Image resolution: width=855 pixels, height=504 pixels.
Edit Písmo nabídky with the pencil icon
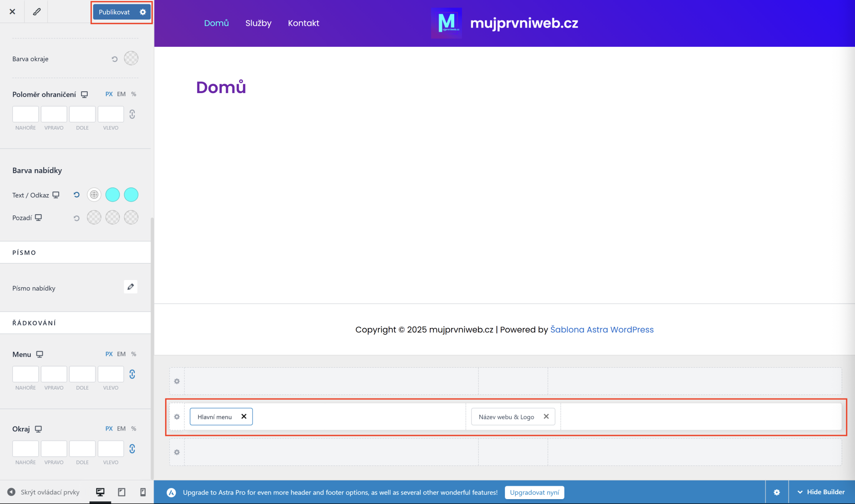(x=130, y=287)
